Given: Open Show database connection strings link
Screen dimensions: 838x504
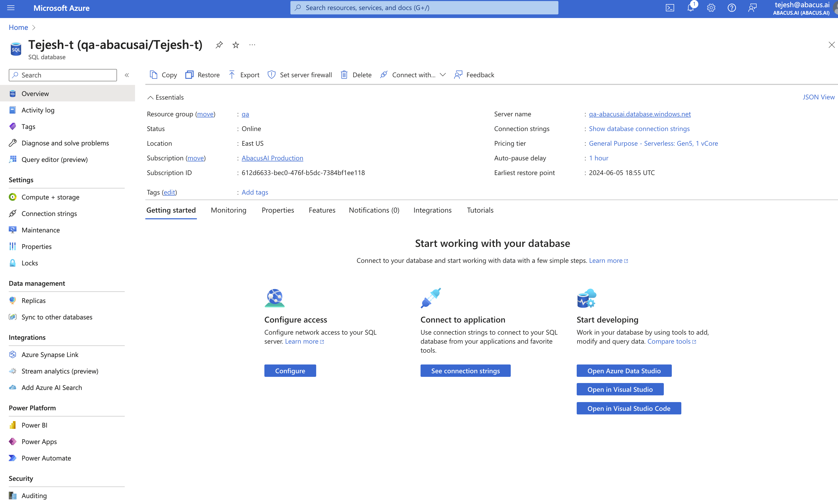Looking at the screenshot, I should (639, 128).
